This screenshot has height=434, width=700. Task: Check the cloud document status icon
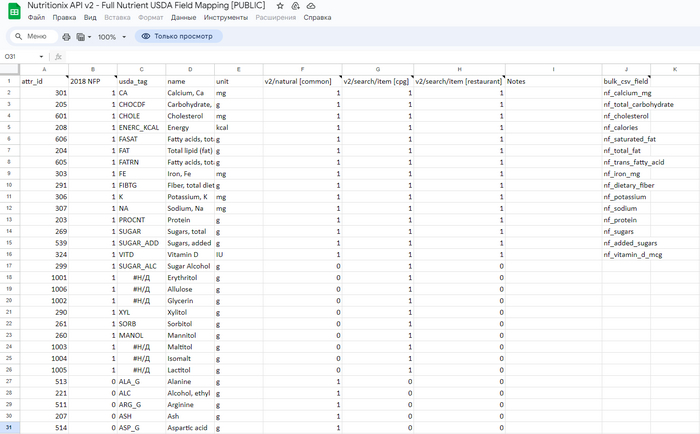coord(311,6)
